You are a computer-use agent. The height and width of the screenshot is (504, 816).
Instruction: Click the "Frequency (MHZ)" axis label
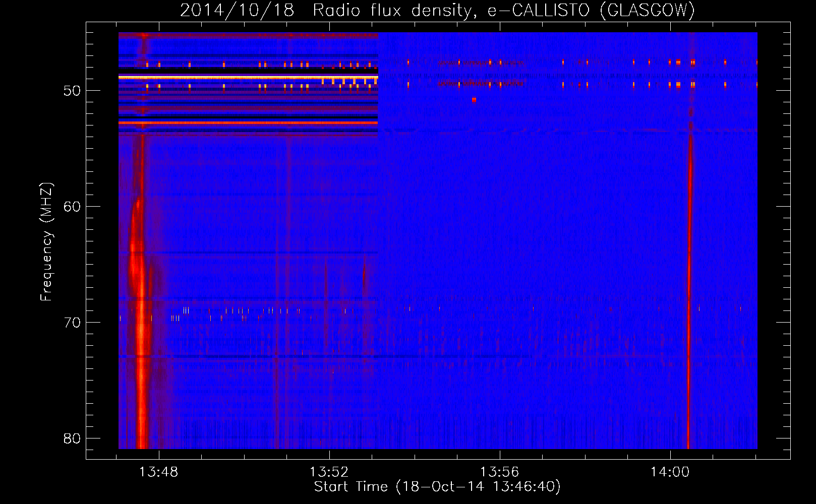point(46,242)
